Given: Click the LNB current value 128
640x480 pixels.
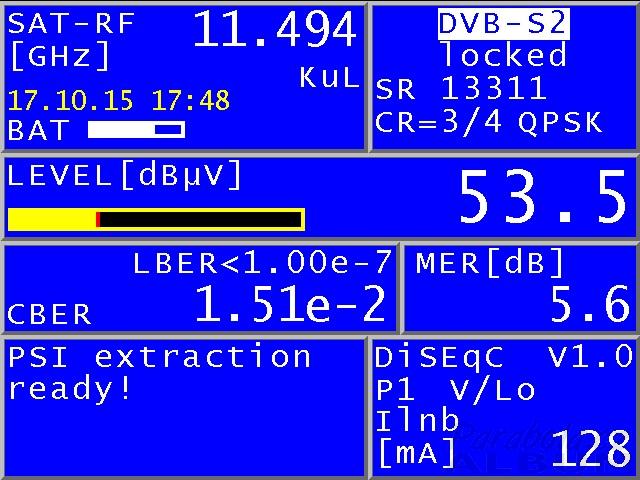Looking at the screenshot, I should [x=591, y=449].
